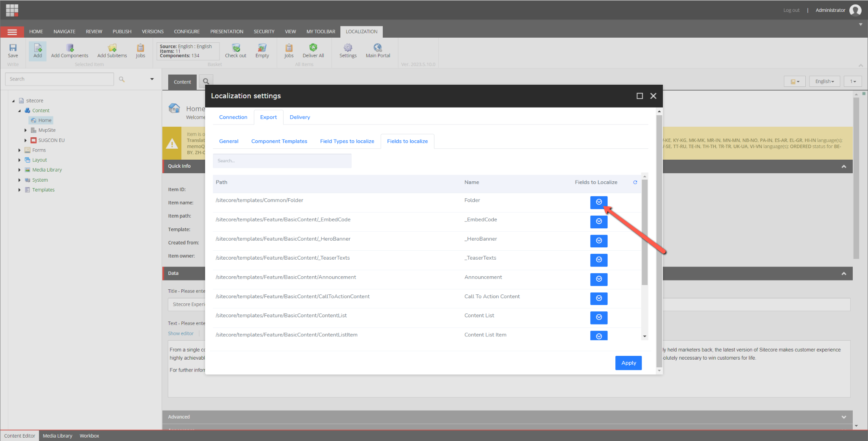Open Jobs in the All Items group
Image resolution: width=868 pixels, height=441 pixels.
[289, 50]
